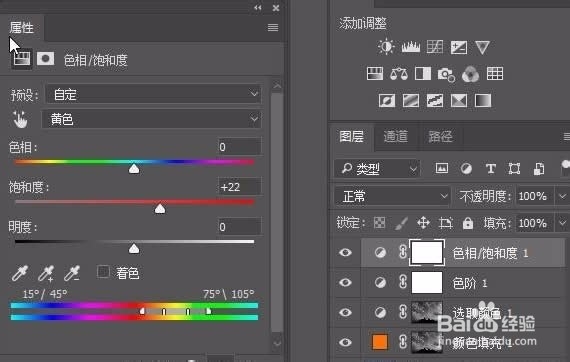Hide the 色阶 1 layer

pos(345,282)
